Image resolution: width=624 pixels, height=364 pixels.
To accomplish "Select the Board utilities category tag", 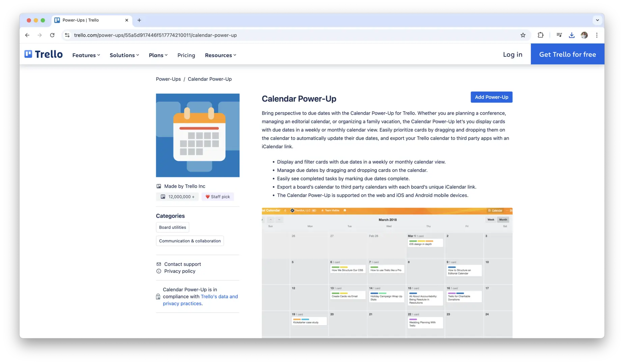I will pyautogui.click(x=172, y=227).
